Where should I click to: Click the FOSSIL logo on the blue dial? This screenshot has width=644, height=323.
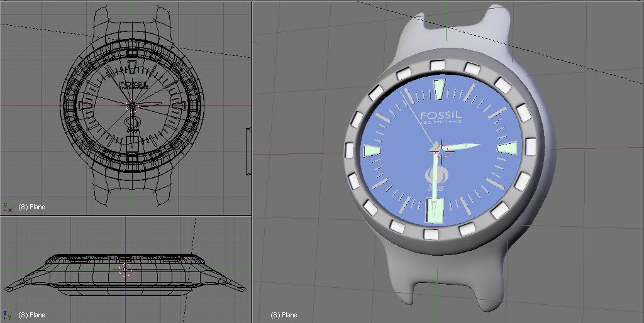click(x=441, y=116)
